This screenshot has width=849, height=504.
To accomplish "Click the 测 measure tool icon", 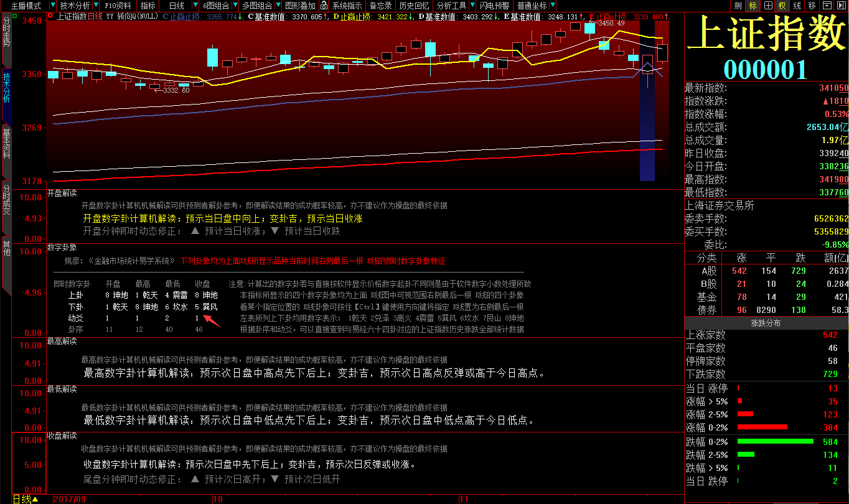I will point(738,6).
